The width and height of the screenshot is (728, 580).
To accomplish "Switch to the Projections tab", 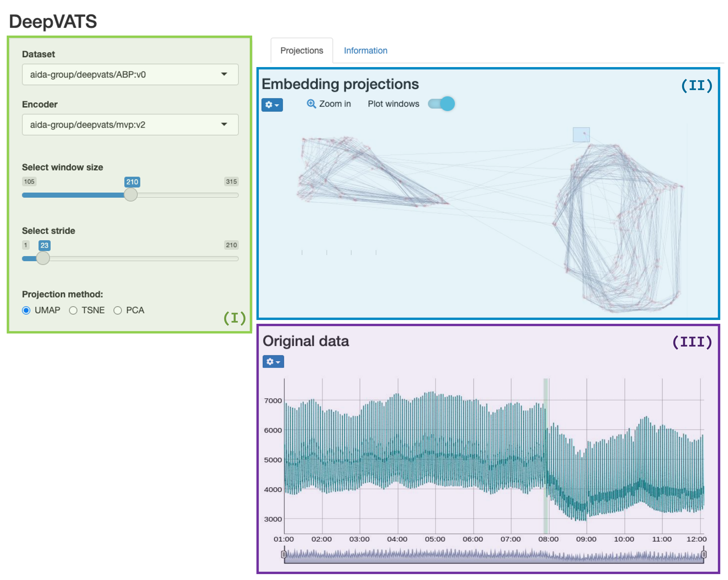I will (302, 51).
